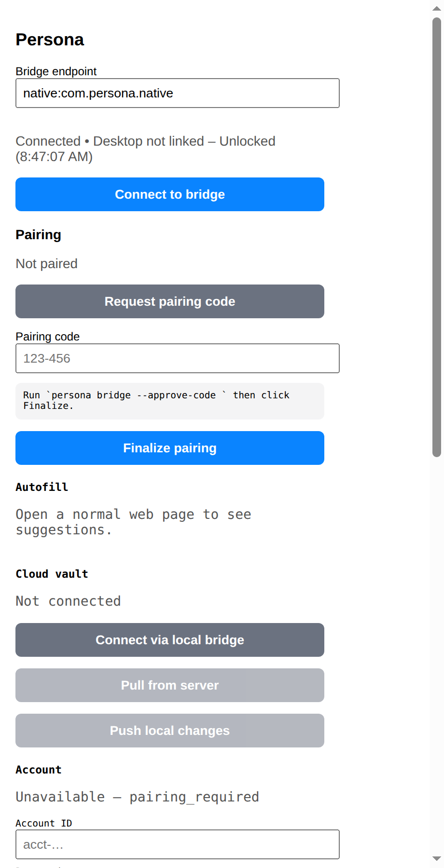Finalize pairing with the blue button
Viewport: 444px width, 868px height.
(170, 448)
